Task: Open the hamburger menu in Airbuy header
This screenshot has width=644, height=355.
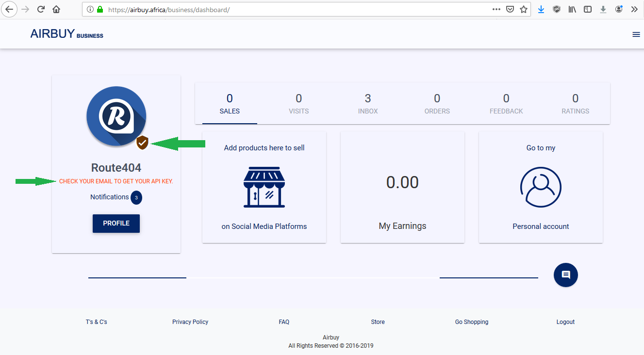Action: (636, 34)
